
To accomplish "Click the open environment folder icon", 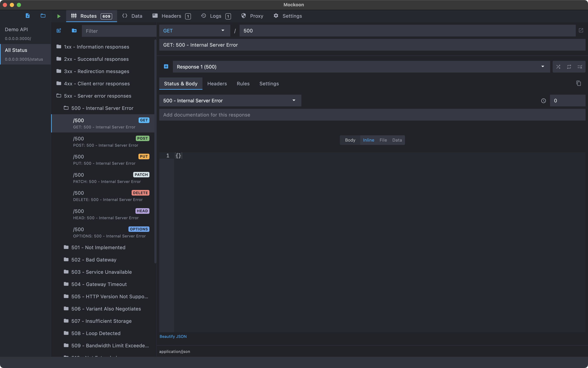I will click(43, 16).
